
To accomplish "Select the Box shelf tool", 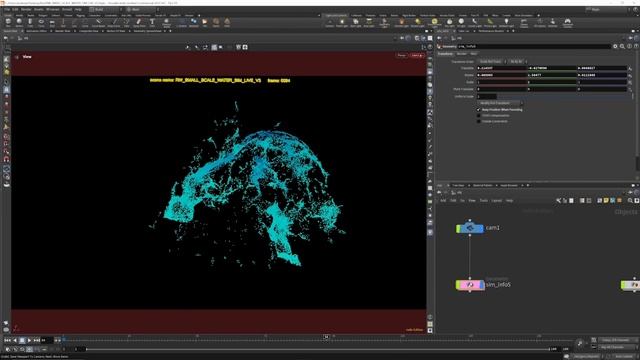I will [x=8, y=22].
